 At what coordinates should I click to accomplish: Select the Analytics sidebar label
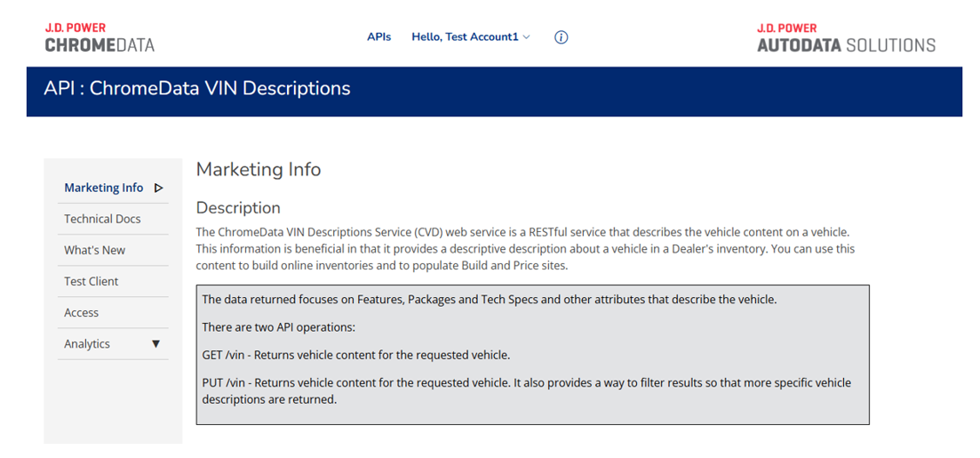87,344
